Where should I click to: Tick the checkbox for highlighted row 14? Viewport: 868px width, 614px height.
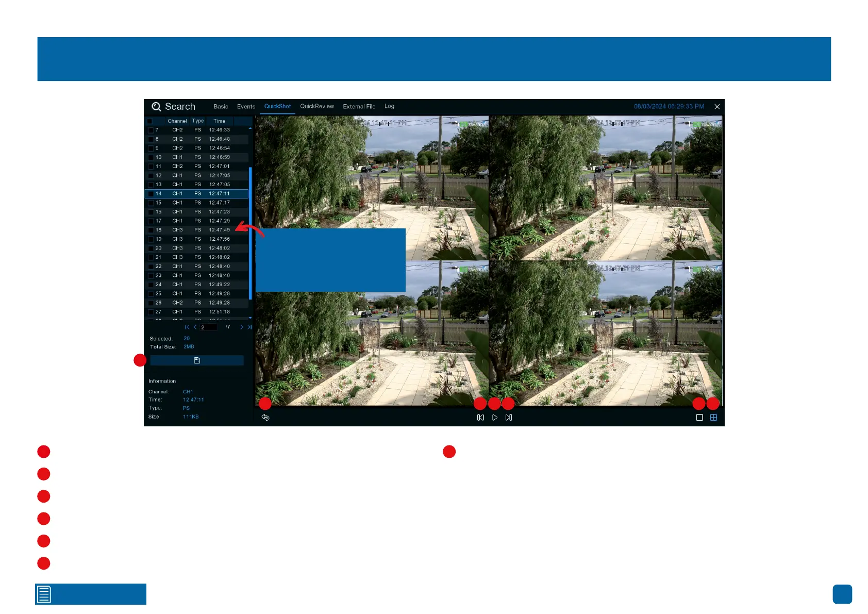tap(151, 194)
